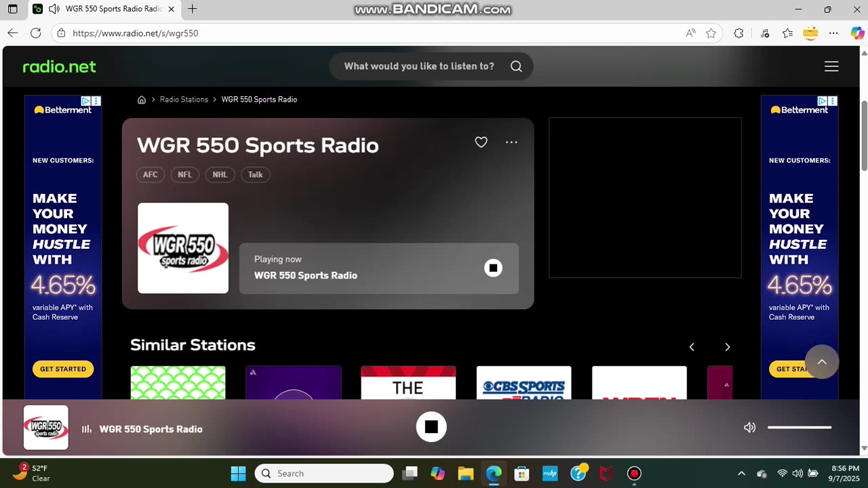View site information lock icon

pos(61,33)
